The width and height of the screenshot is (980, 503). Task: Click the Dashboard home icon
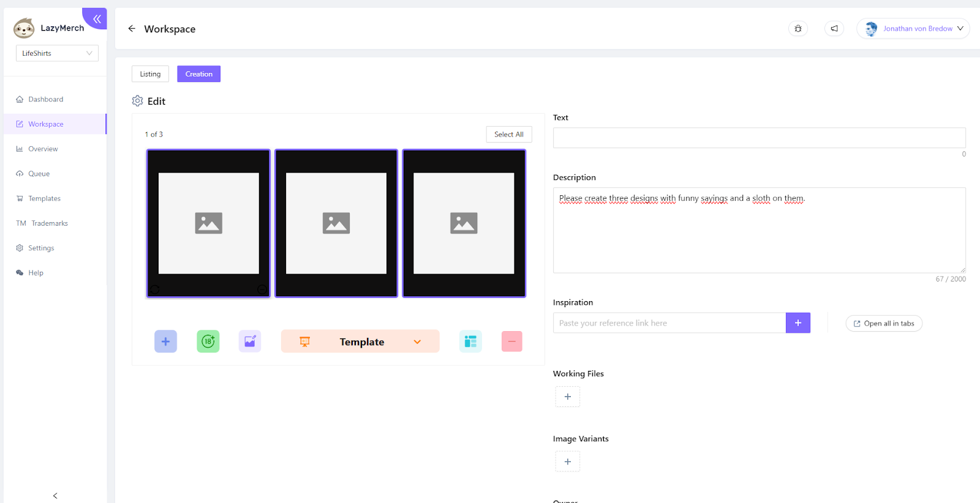(x=20, y=99)
